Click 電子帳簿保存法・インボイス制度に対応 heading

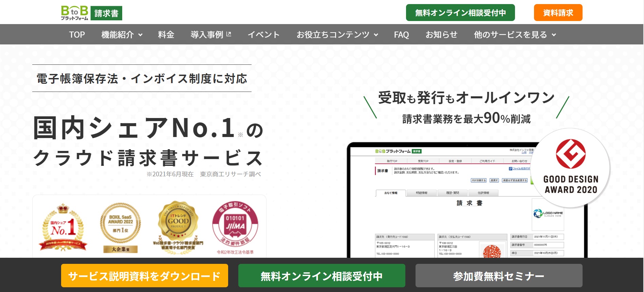pyautogui.click(x=142, y=79)
